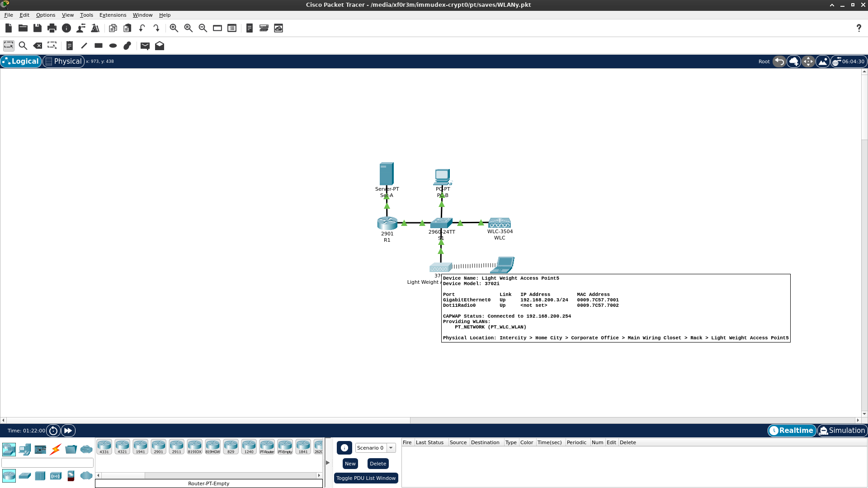
Task: Click the Add Simple PDU envelope
Action: tap(145, 46)
